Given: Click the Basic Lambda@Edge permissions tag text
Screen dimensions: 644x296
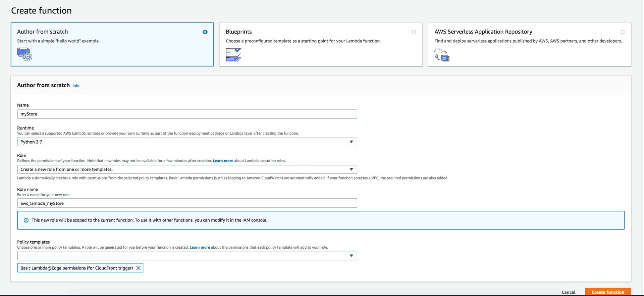Looking at the screenshot, I should [x=76, y=268].
